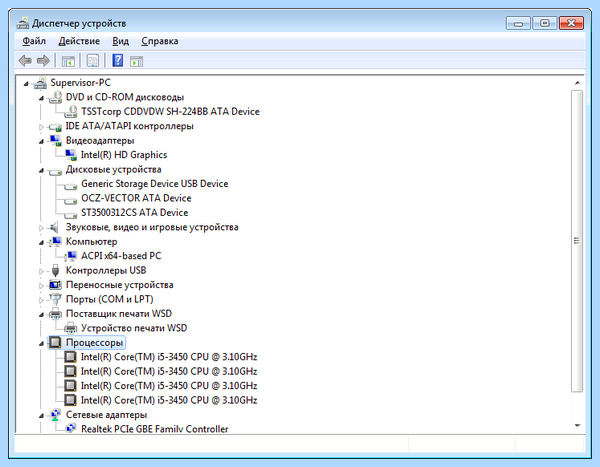Expand the Переносные устройства node
Viewport: 600px width, 467px height.
pyautogui.click(x=41, y=286)
